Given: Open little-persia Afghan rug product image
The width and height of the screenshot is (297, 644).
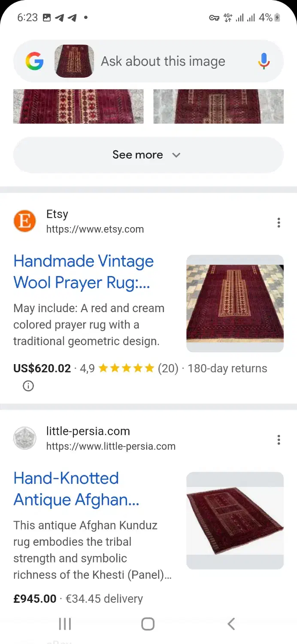Looking at the screenshot, I should coord(235,521).
